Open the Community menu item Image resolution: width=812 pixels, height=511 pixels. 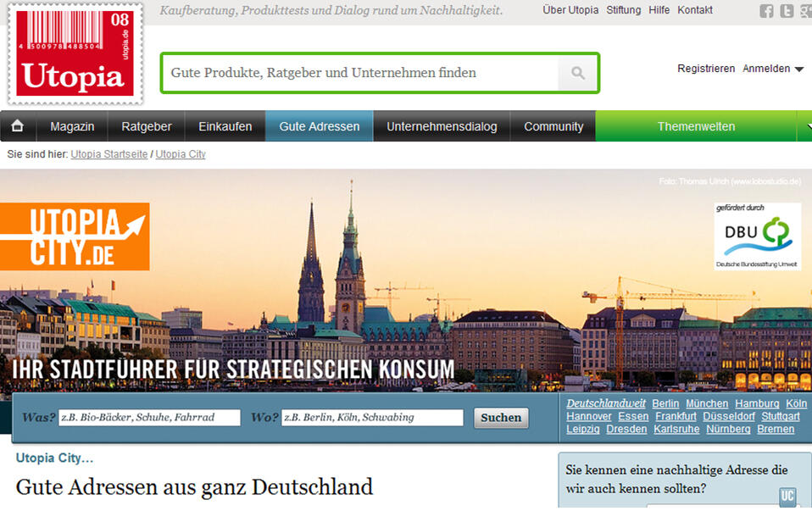(x=553, y=125)
